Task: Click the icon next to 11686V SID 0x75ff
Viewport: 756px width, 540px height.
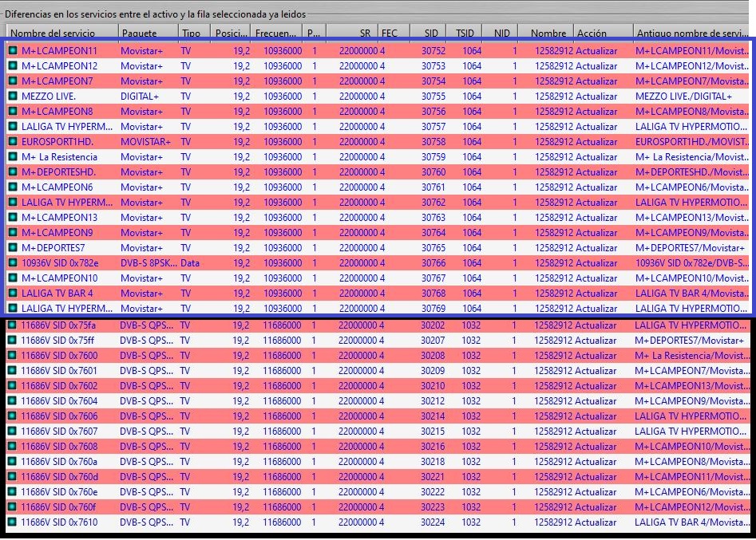Action: (x=12, y=340)
